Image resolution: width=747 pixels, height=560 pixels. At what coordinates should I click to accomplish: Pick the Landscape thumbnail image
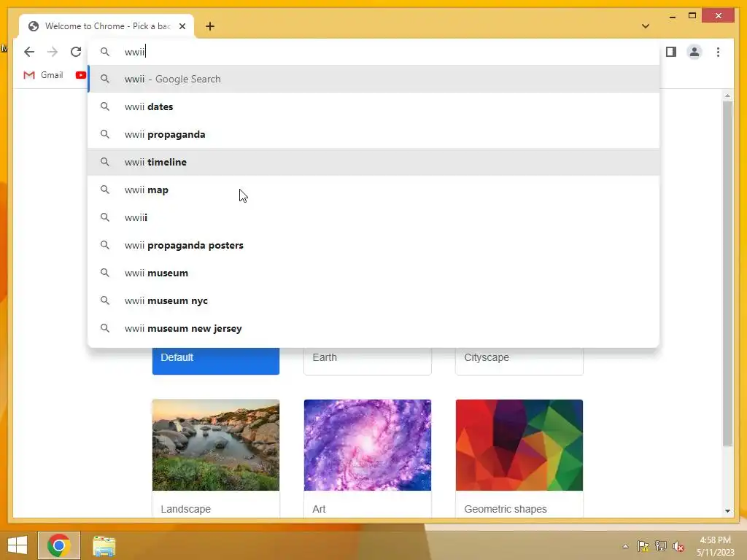point(216,445)
